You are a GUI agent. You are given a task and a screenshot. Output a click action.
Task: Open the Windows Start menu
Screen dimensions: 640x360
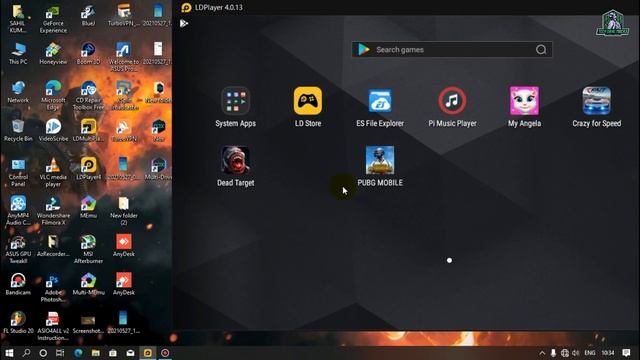9,353
